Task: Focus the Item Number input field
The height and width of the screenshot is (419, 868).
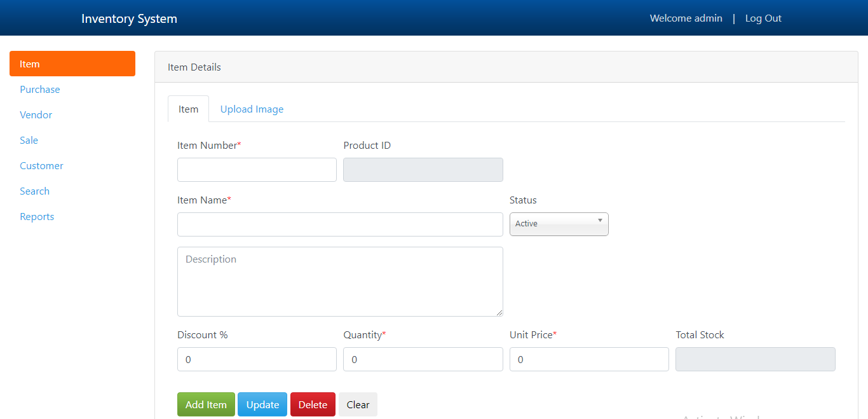Action: [257, 170]
